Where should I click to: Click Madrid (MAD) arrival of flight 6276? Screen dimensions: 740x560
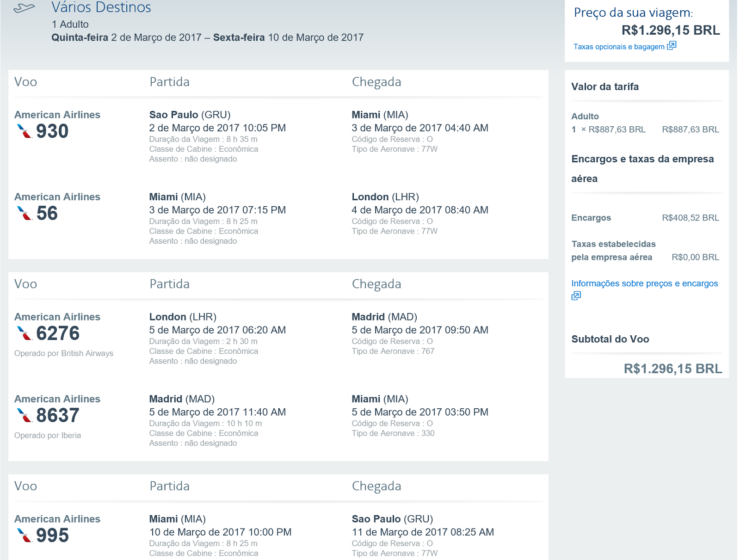point(384,317)
